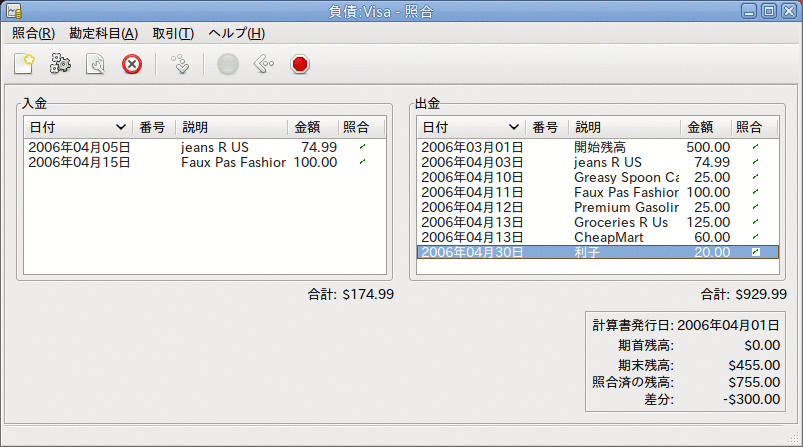Click the red stop cancel icon

click(300, 65)
